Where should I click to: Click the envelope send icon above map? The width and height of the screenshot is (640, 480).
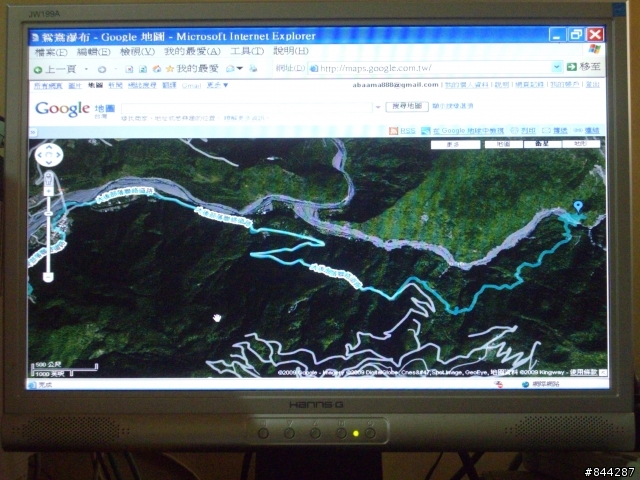546,131
